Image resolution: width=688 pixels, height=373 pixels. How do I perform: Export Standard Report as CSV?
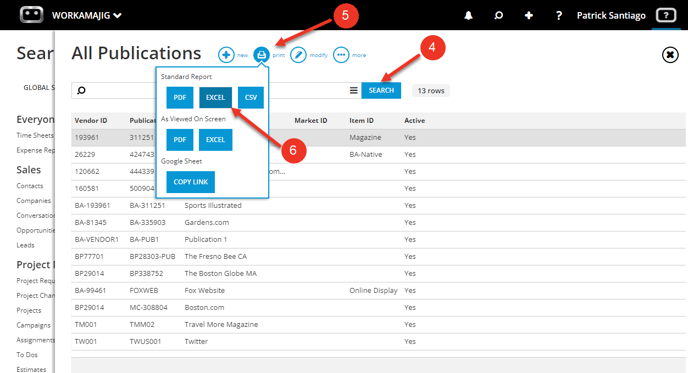251,97
